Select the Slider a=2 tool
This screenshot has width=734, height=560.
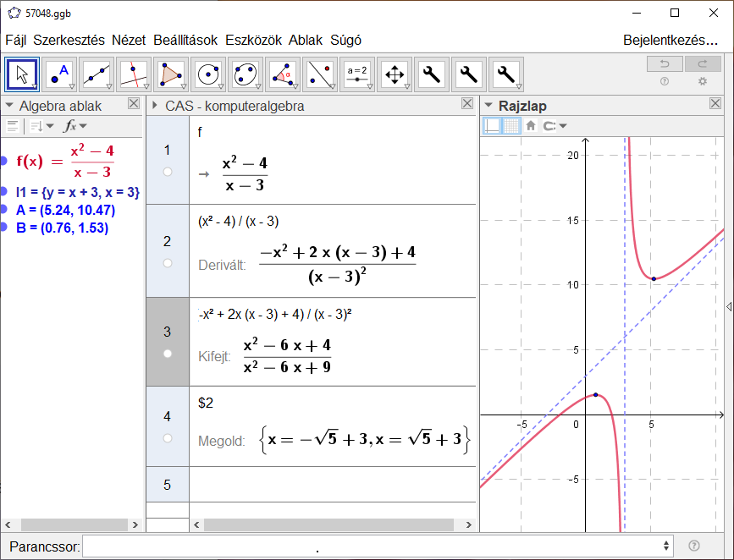(357, 74)
